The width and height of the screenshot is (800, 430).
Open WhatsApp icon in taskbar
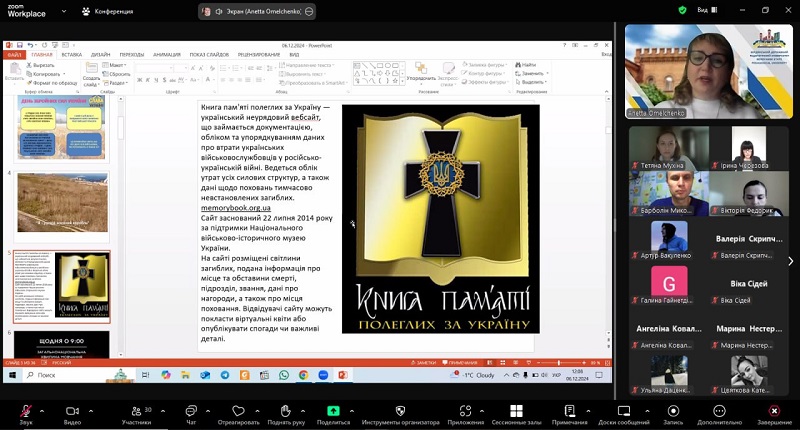[284, 375]
